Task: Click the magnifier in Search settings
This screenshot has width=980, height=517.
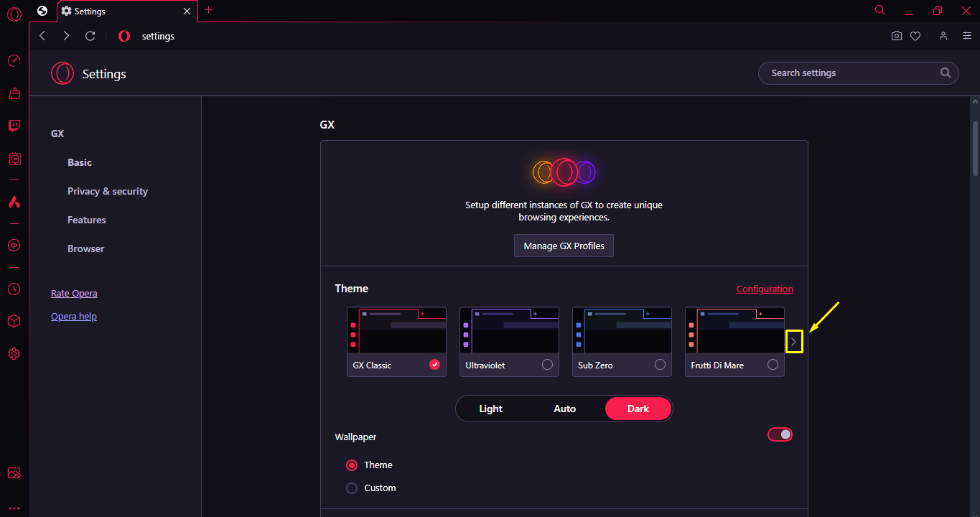Action: click(946, 73)
